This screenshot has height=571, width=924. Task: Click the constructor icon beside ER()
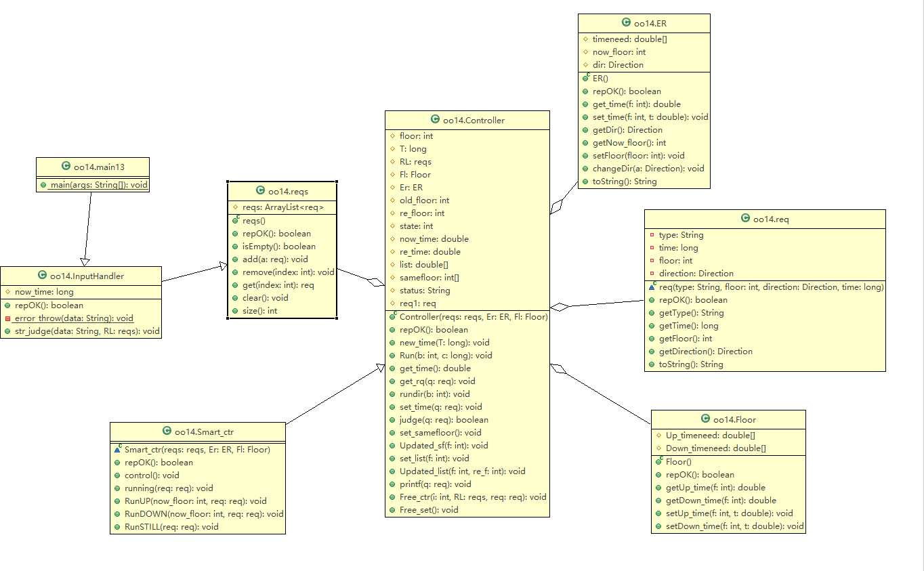pyautogui.click(x=586, y=78)
